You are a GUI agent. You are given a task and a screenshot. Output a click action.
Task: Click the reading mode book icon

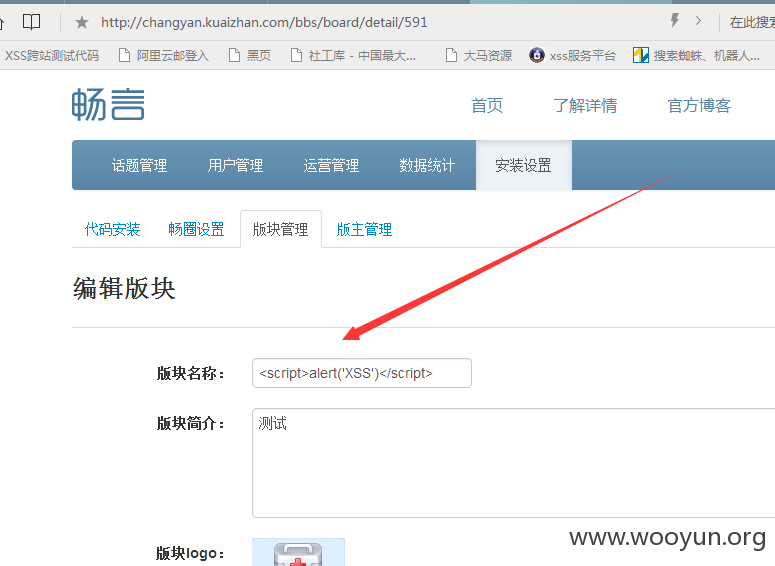tap(32, 22)
